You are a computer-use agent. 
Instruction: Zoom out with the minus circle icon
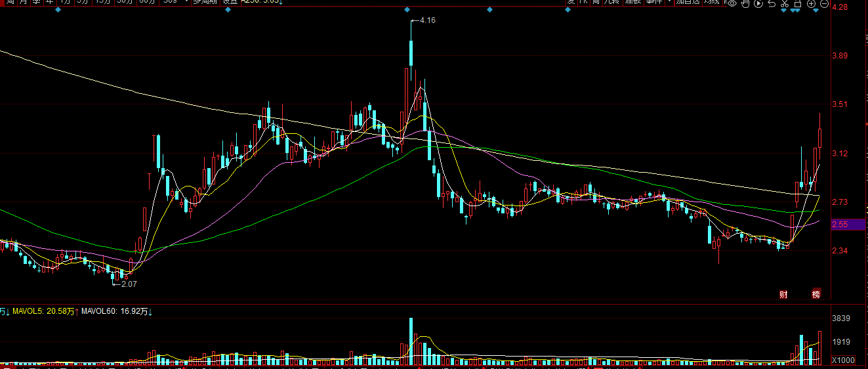(x=824, y=3)
